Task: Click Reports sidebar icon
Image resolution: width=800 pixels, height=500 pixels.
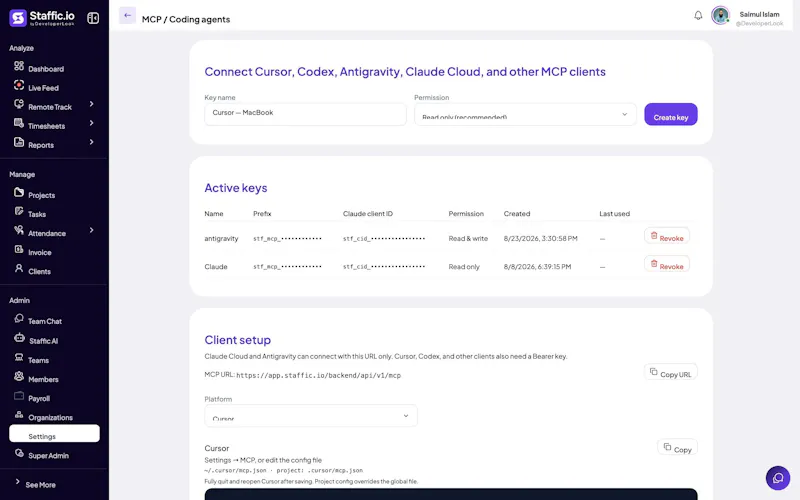Action: pos(19,142)
